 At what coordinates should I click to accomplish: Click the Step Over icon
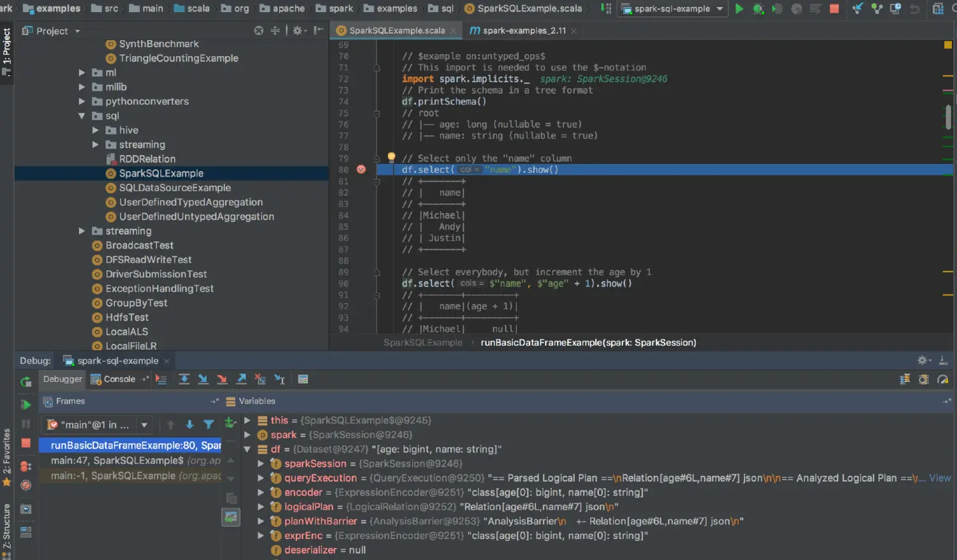[184, 379]
